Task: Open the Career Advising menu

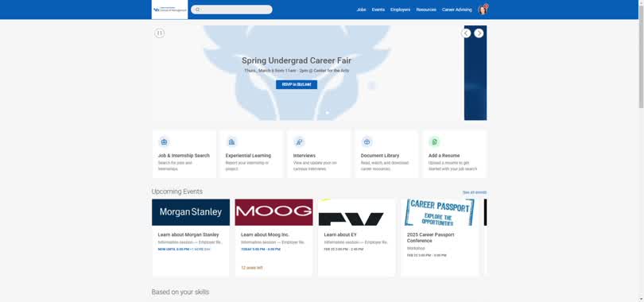Action: (456, 10)
